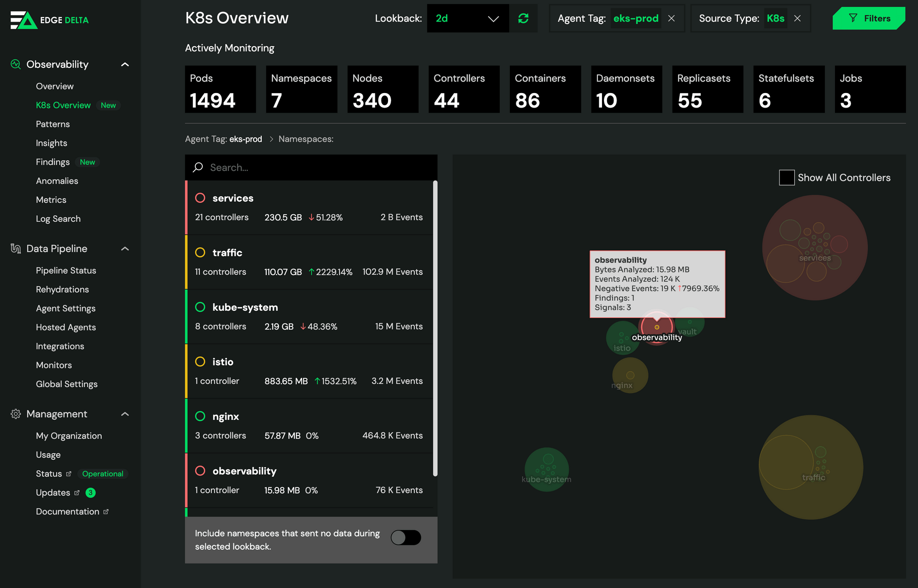Open the Lookback 2d dropdown
918x588 pixels.
coord(468,19)
